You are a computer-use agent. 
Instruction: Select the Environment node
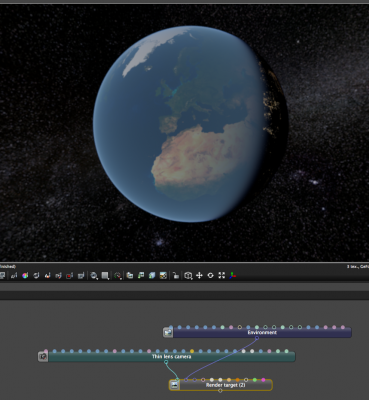coord(262,333)
